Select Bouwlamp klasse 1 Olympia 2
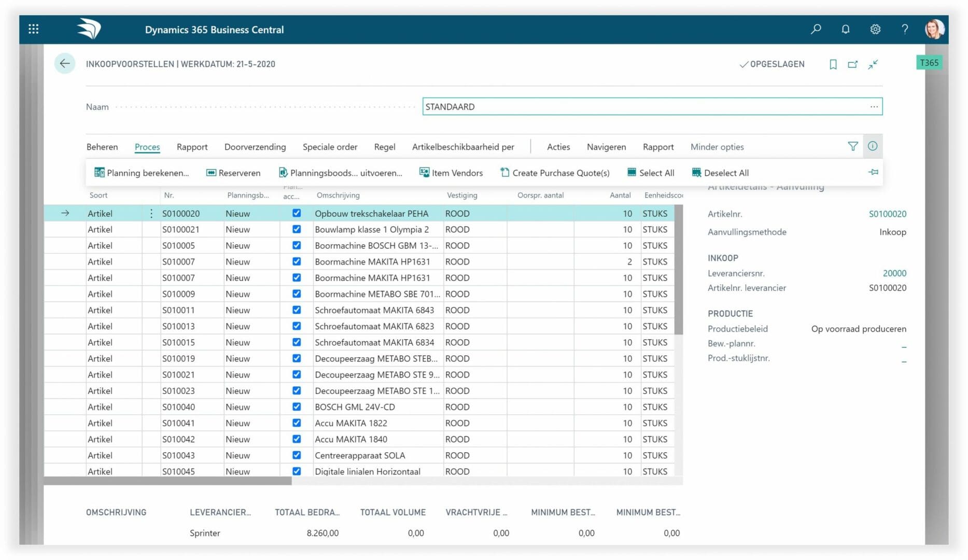 click(x=378, y=229)
